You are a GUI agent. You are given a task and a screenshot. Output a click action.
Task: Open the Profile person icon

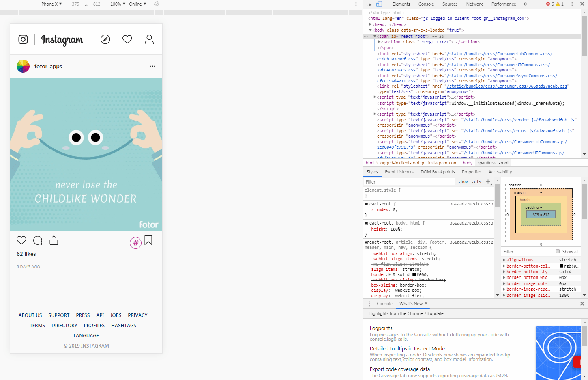pos(149,39)
